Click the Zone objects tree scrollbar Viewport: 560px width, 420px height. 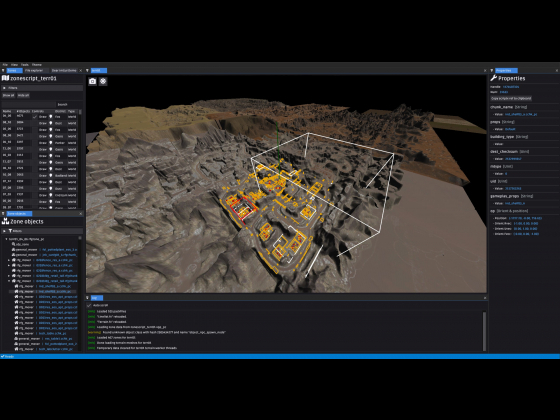tap(80, 238)
